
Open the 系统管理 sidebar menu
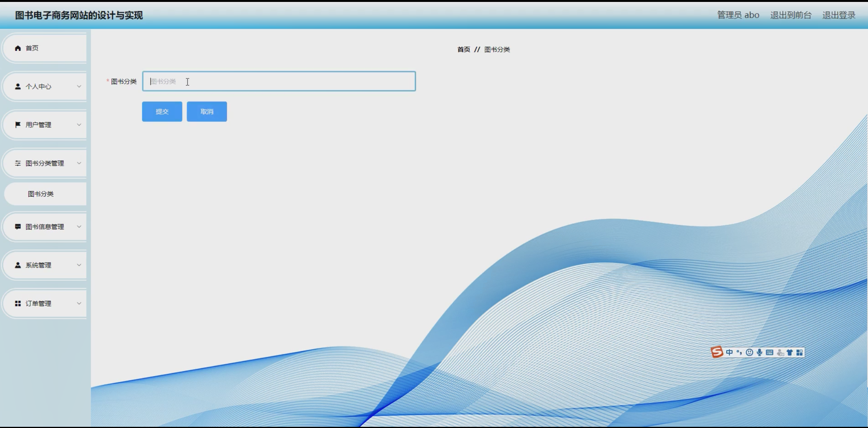45,265
